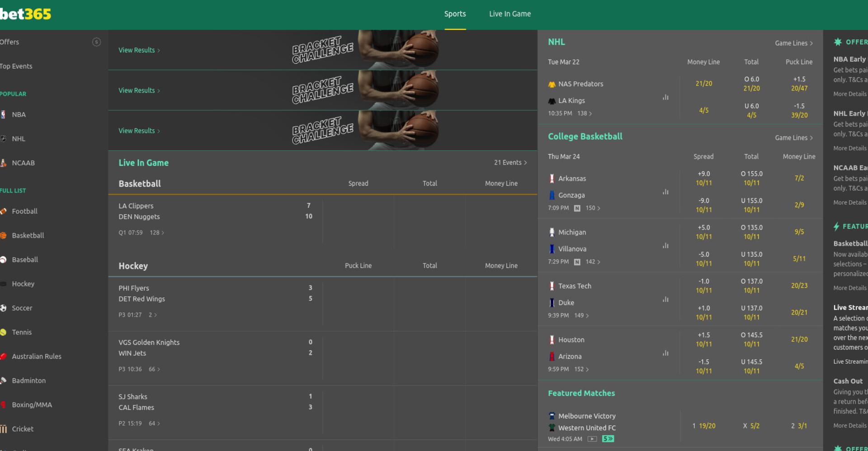
Task: Expand 66 markets for Golden Knights vs Jets
Action: tap(154, 369)
